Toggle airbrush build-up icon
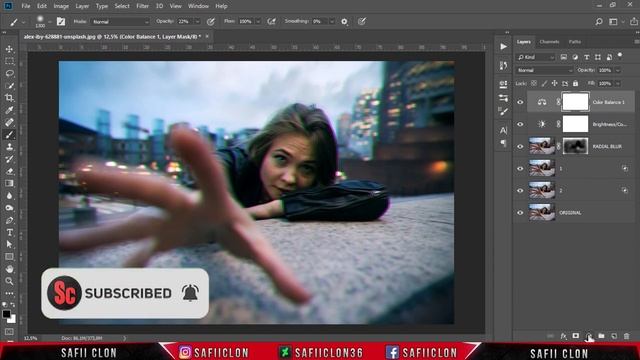This screenshot has width=640, height=360. pyautogui.click(x=271, y=22)
